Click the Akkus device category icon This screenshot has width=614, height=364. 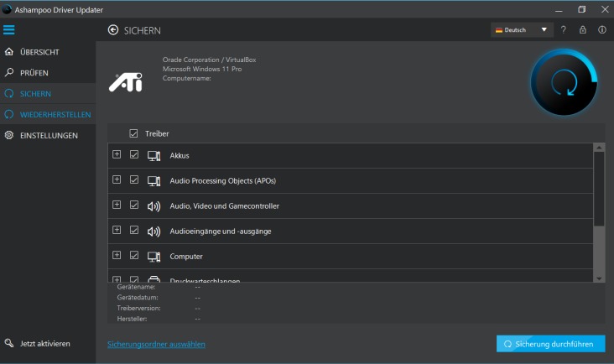tap(153, 156)
